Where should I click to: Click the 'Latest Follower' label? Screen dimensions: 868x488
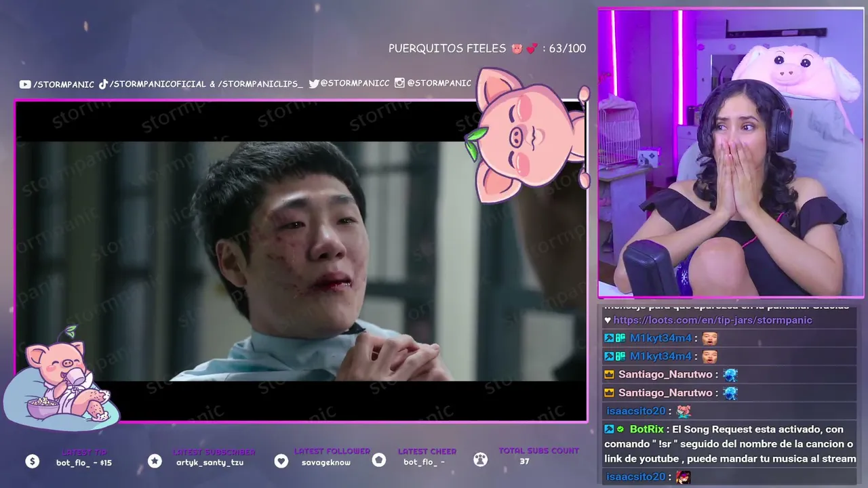tap(332, 451)
